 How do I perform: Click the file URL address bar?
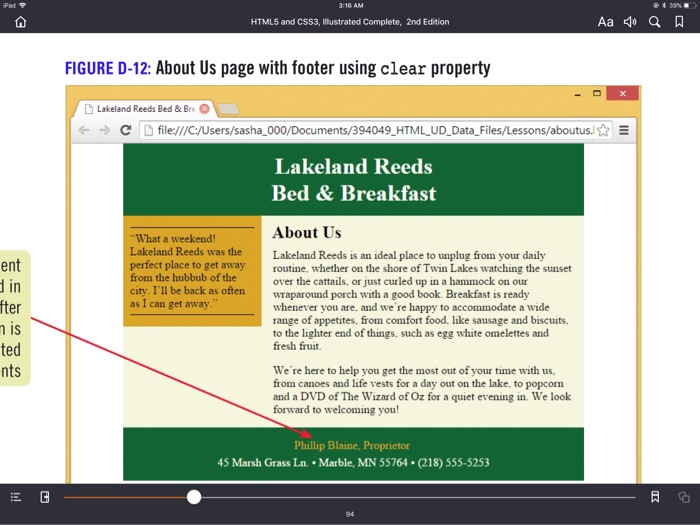(375, 130)
